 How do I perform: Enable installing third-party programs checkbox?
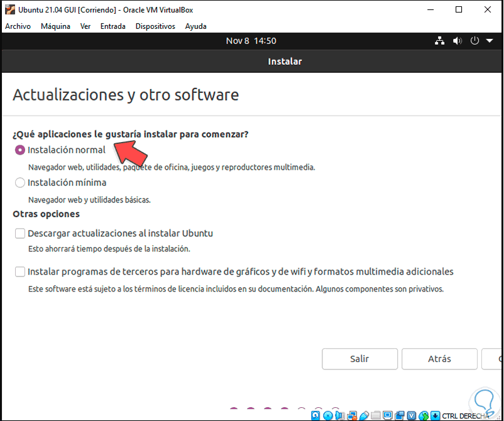coord(20,271)
